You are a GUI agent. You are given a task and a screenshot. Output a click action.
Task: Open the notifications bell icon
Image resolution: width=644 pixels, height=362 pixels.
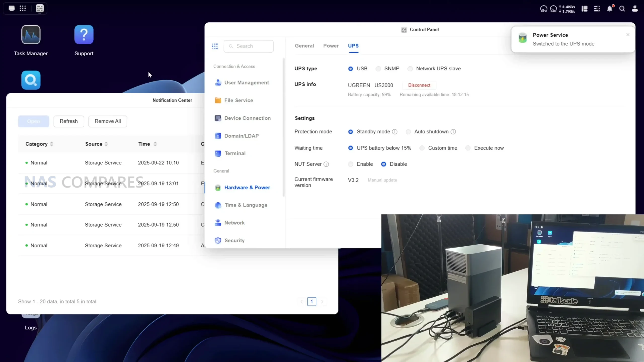click(x=610, y=9)
